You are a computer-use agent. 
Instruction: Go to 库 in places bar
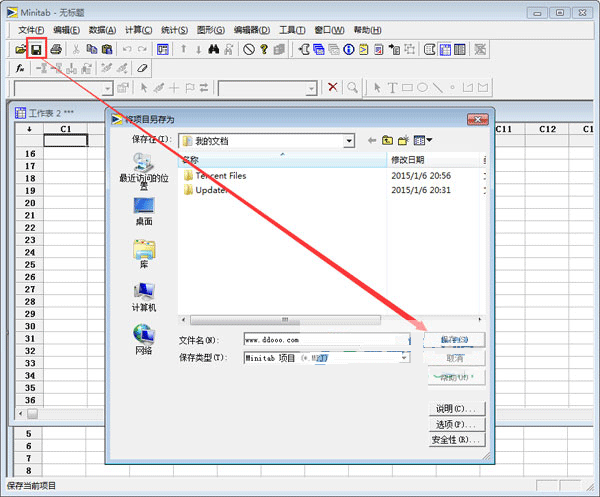[144, 254]
